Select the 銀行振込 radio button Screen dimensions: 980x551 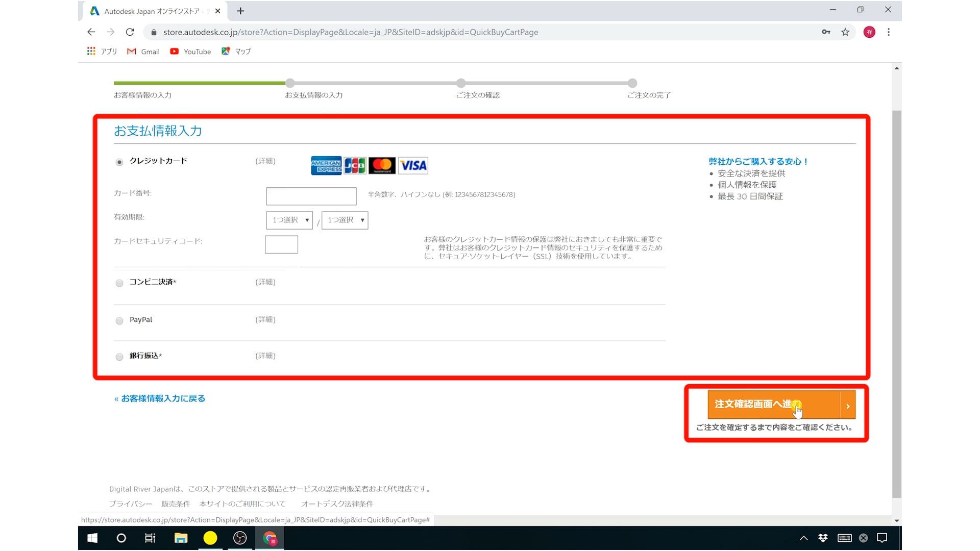[x=119, y=357]
